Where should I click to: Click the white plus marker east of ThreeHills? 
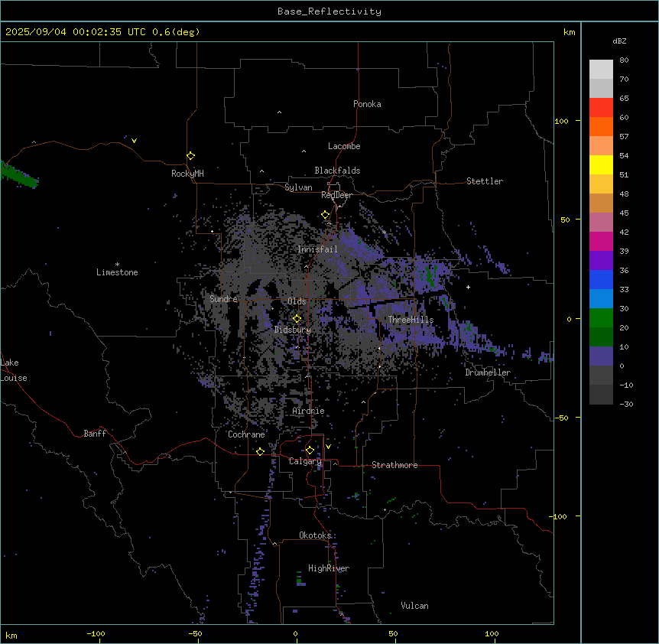468,287
